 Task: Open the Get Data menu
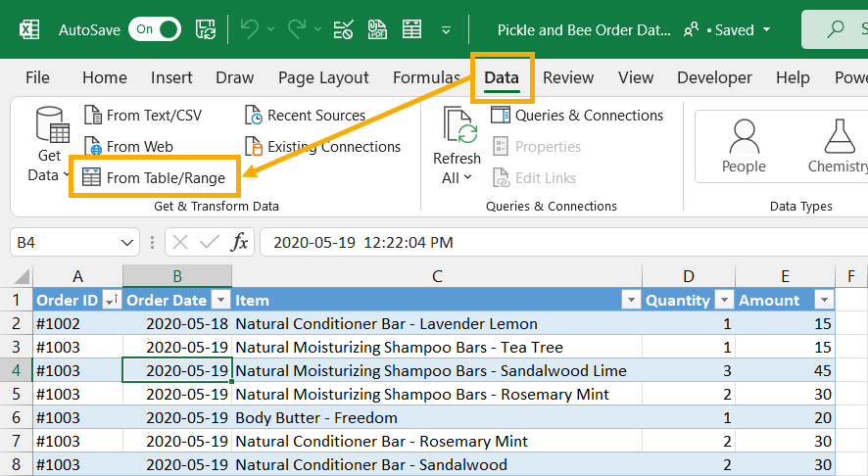49,145
